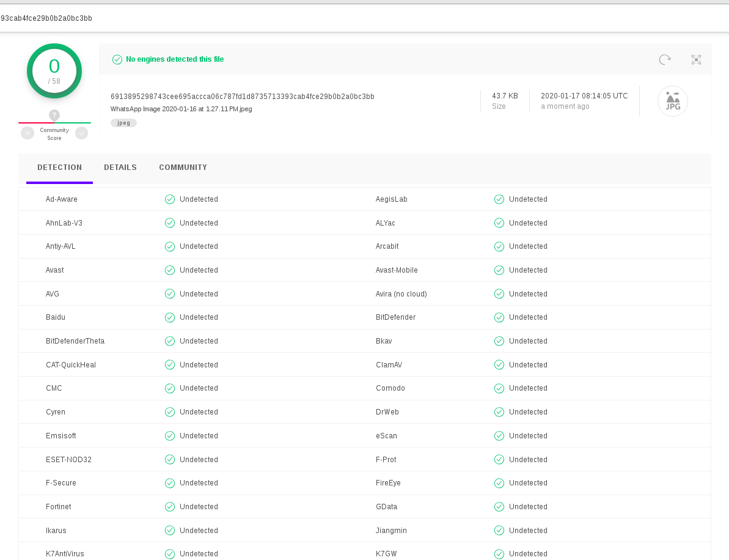Click the ESET-NOD32 engine name
The image size is (729, 560).
click(69, 460)
